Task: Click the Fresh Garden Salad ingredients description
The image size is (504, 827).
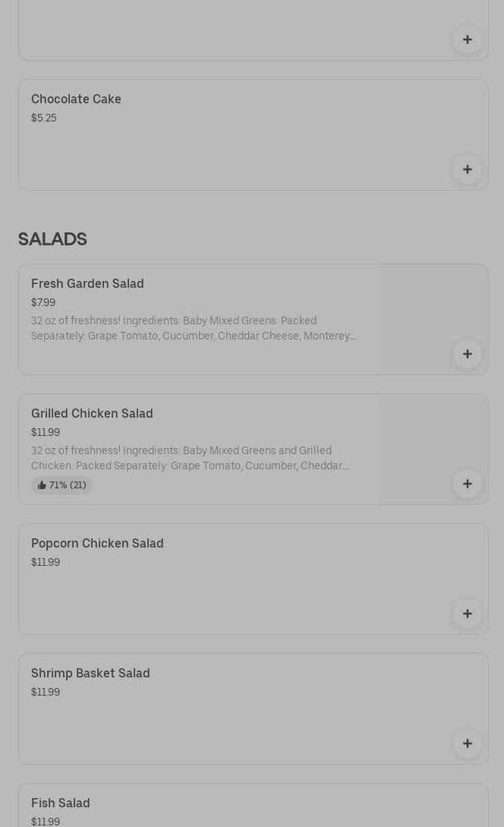Action: (x=194, y=328)
